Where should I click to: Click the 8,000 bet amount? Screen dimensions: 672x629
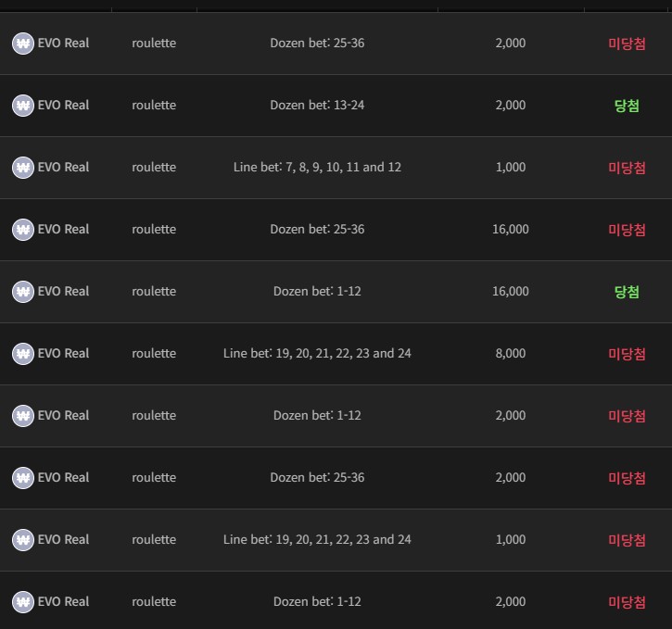click(x=510, y=354)
